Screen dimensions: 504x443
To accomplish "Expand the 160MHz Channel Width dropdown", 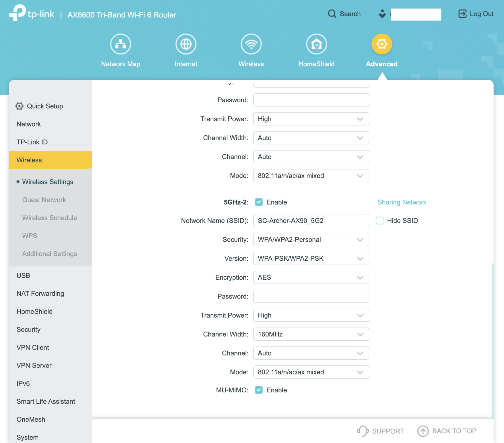I will click(x=311, y=334).
